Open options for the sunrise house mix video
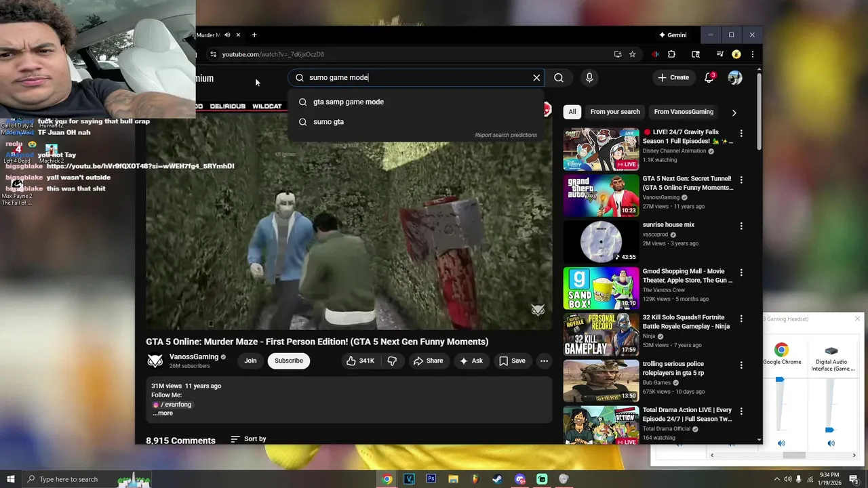This screenshot has height=488, width=868. click(x=741, y=226)
